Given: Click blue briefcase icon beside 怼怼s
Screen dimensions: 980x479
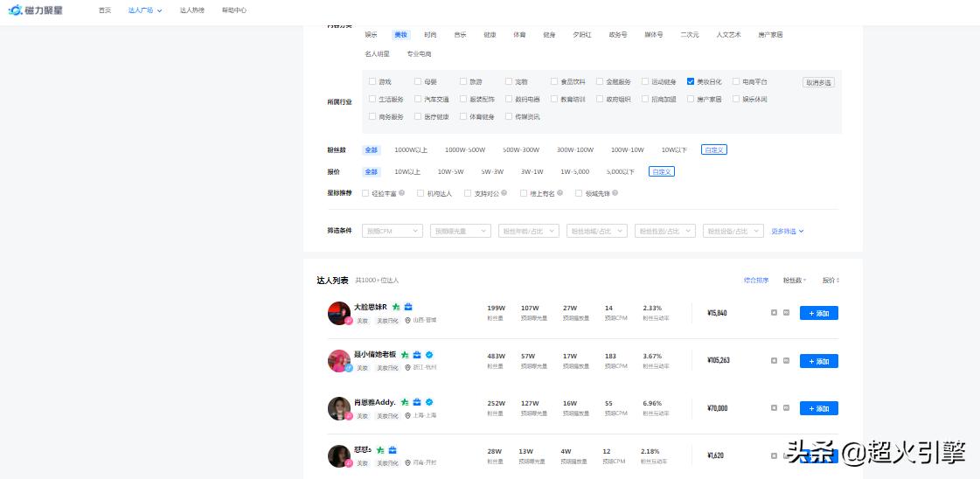Looking at the screenshot, I should point(393,449).
